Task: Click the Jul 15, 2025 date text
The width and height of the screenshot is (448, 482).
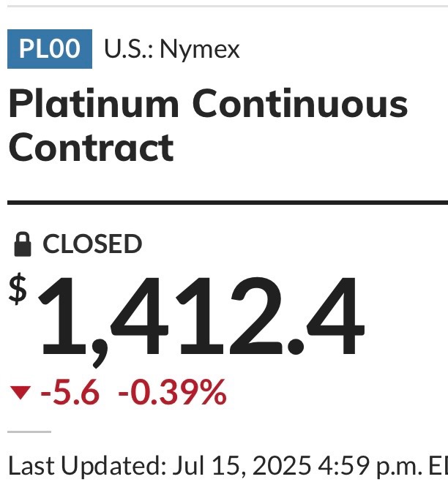Action: click(242, 465)
